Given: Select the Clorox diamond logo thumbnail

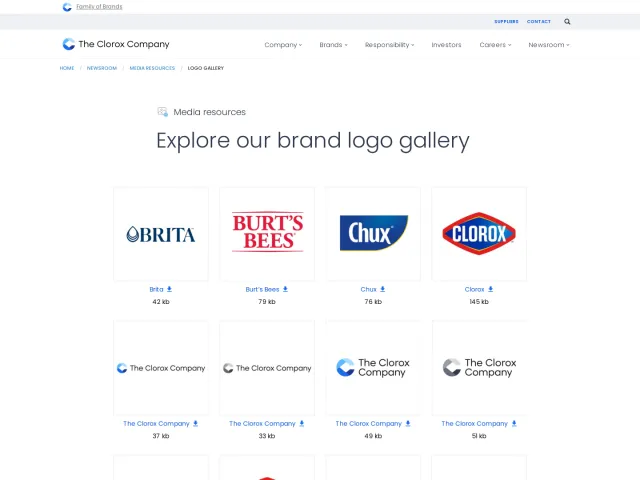Looking at the screenshot, I should (x=479, y=234).
